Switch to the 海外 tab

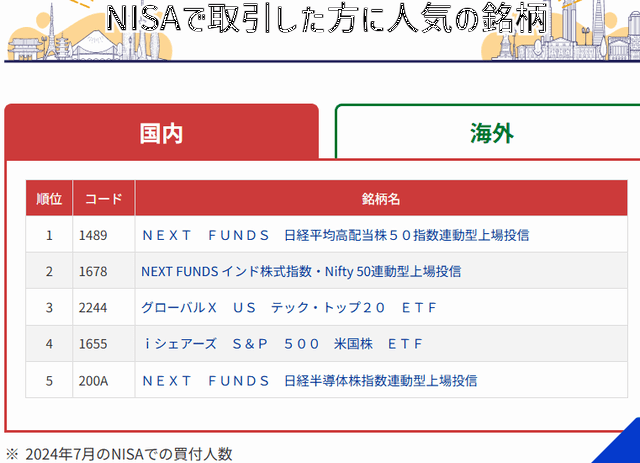coord(487,132)
